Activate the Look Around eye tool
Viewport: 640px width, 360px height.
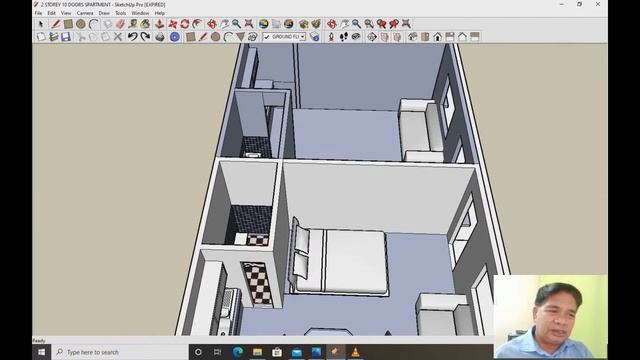[x=356, y=37]
